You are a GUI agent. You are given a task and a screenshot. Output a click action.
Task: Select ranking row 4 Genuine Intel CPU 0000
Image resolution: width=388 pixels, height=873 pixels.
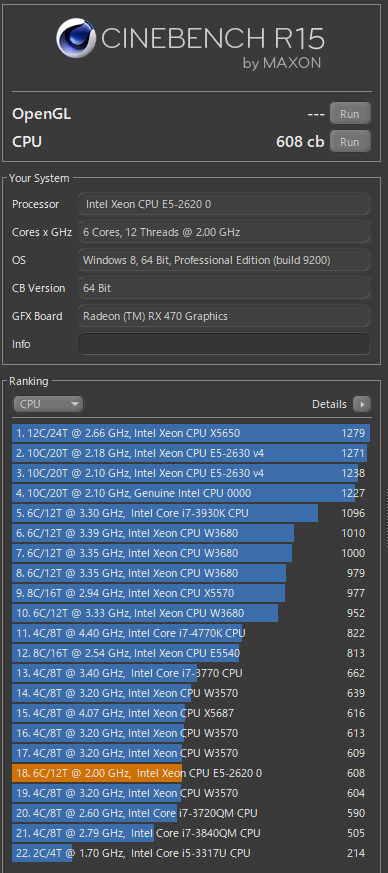[x=191, y=493]
